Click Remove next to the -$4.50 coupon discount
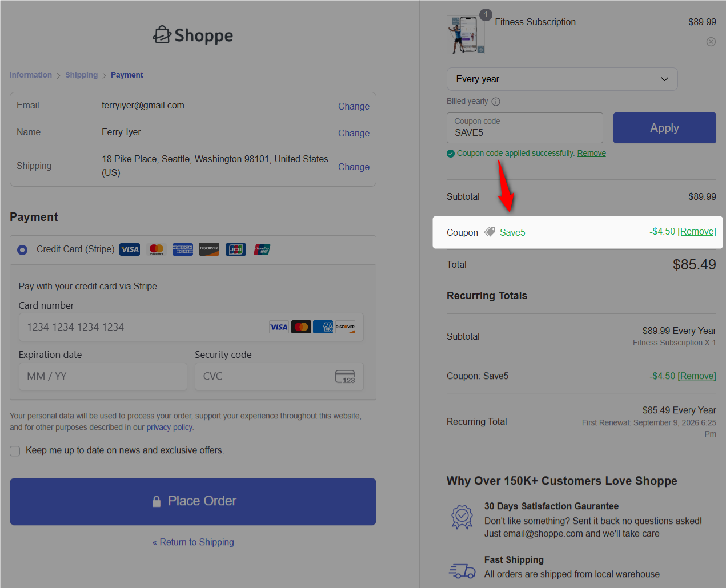This screenshot has width=726, height=588. (697, 232)
